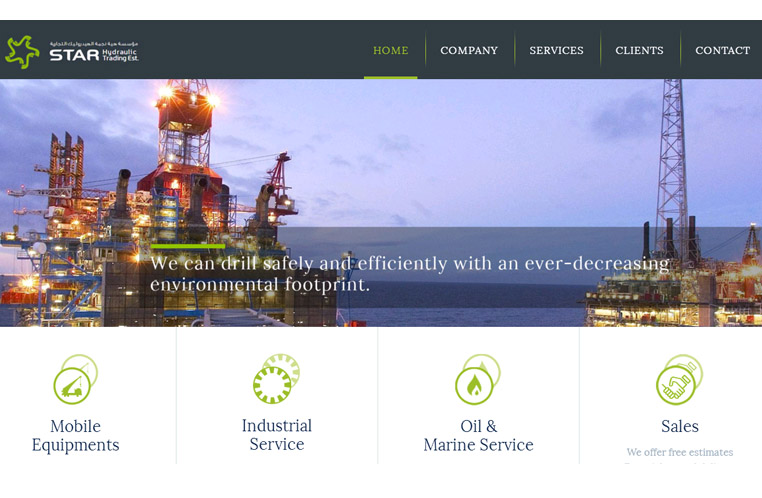Click the oil rig banner image

(x=381, y=203)
